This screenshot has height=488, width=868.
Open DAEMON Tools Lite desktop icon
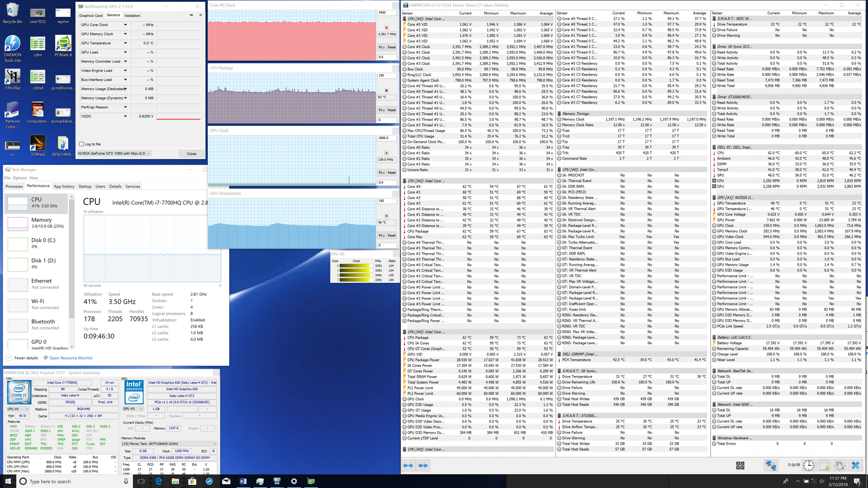click(x=13, y=49)
